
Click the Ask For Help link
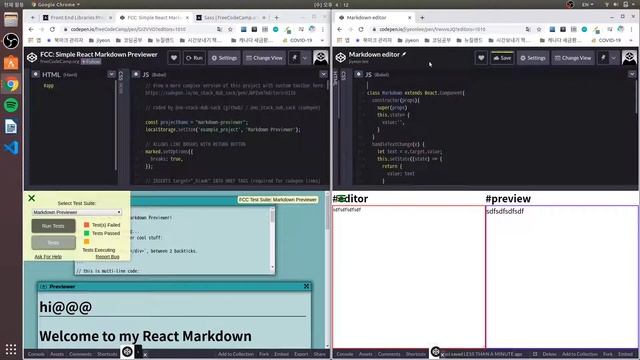tap(48, 257)
